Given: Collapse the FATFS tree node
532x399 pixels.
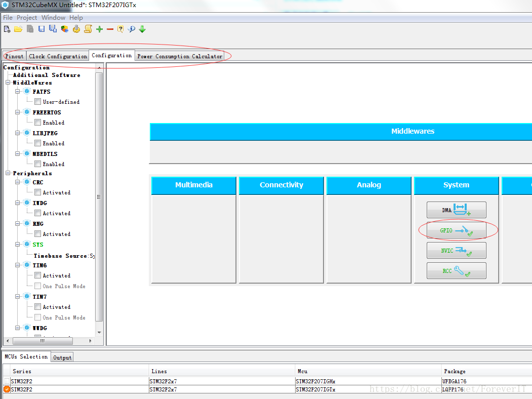Looking at the screenshot, I should [18, 91].
